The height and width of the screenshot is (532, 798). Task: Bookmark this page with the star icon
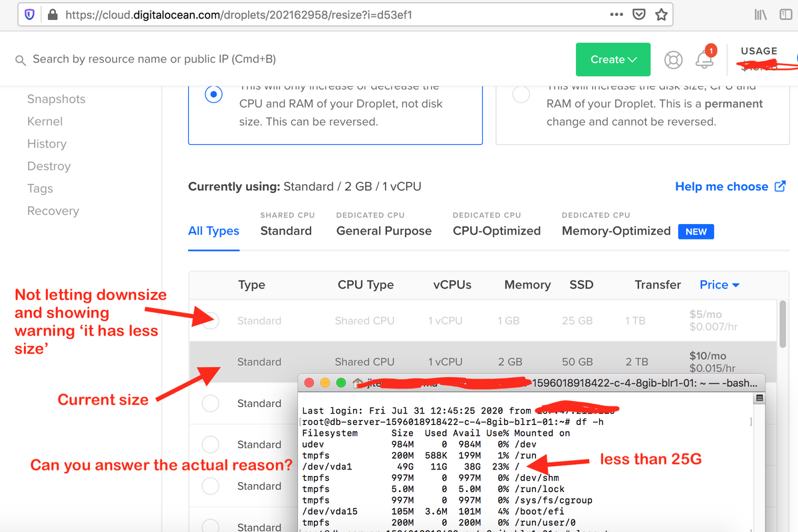coord(661,14)
